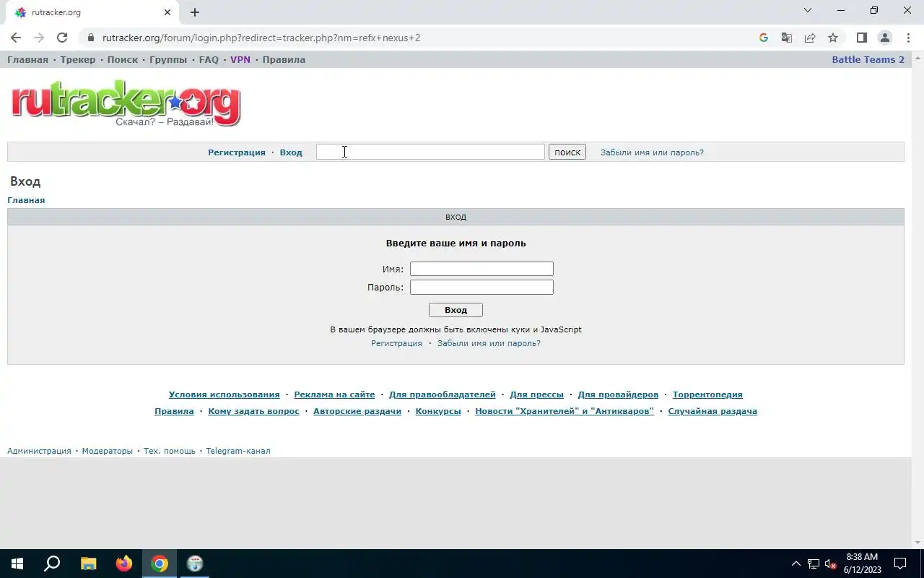The width and height of the screenshot is (924, 578).
Task: Open the browser side panel
Action: (861, 38)
